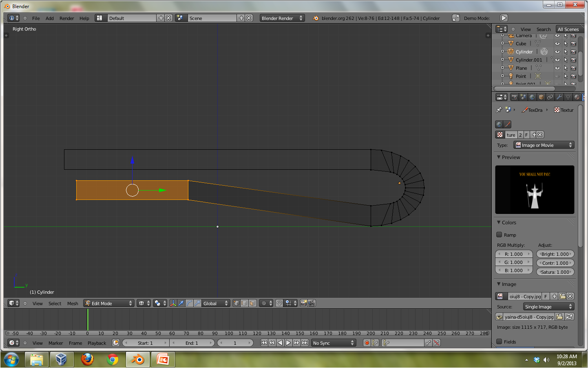
Task: Open the Object properties tab cube icon
Action: 541,97
